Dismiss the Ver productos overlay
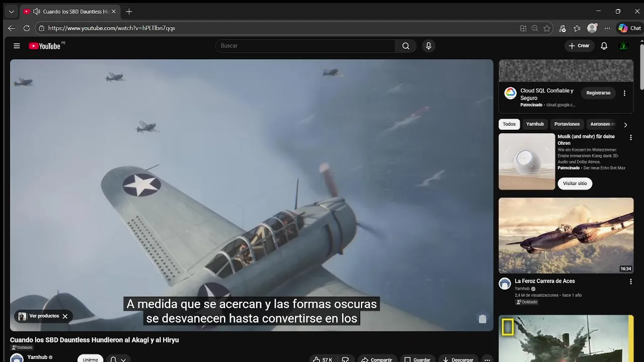The image size is (644, 362). click(x=65, y=316)
